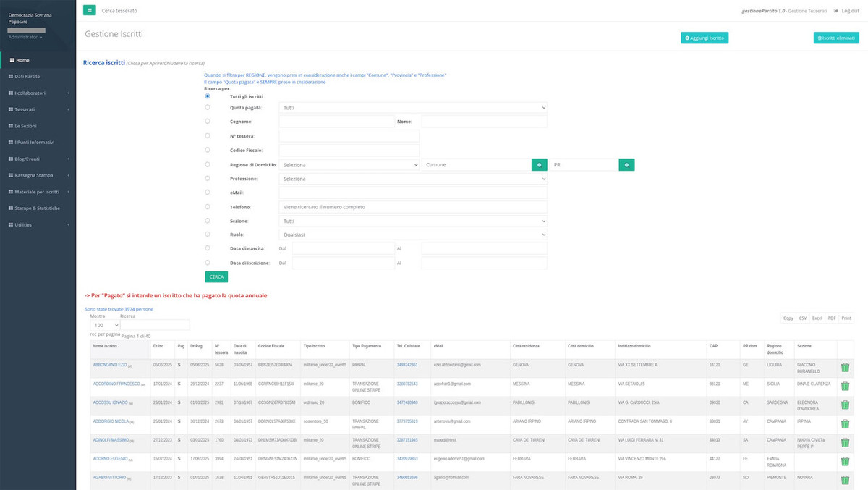
Task: Click the green button next to Comune field
Action: pyautogui.click(x=539, y=165)
